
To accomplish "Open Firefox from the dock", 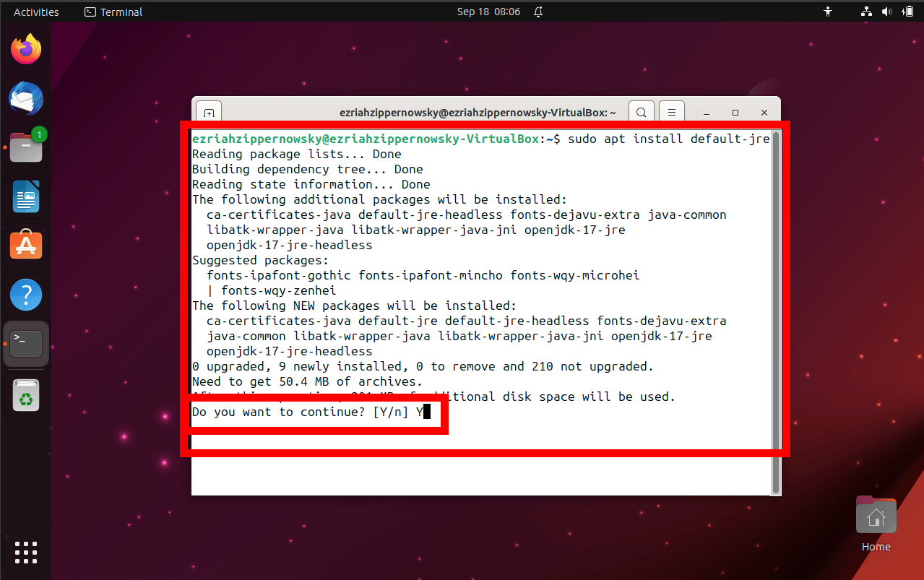I will pos(26,48).
